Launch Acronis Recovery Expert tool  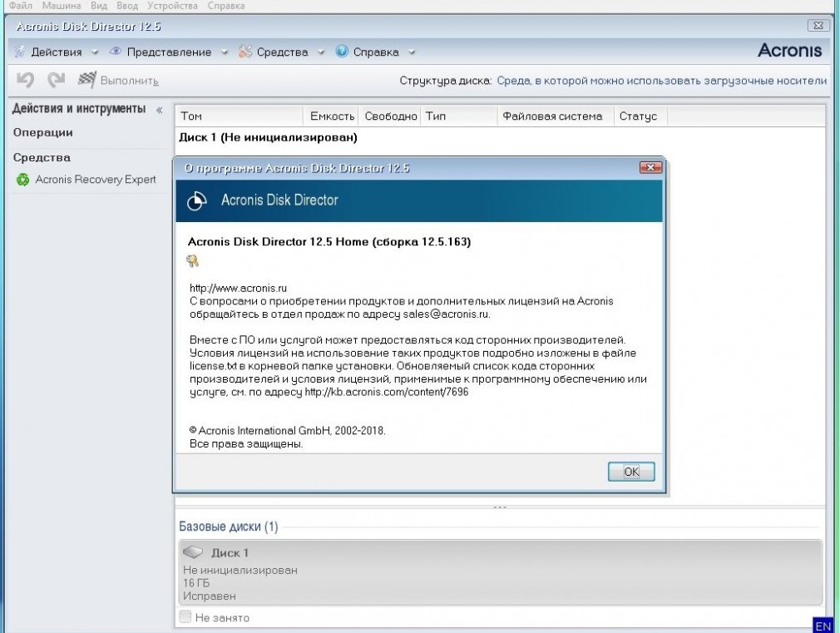[x=96, y=180]
